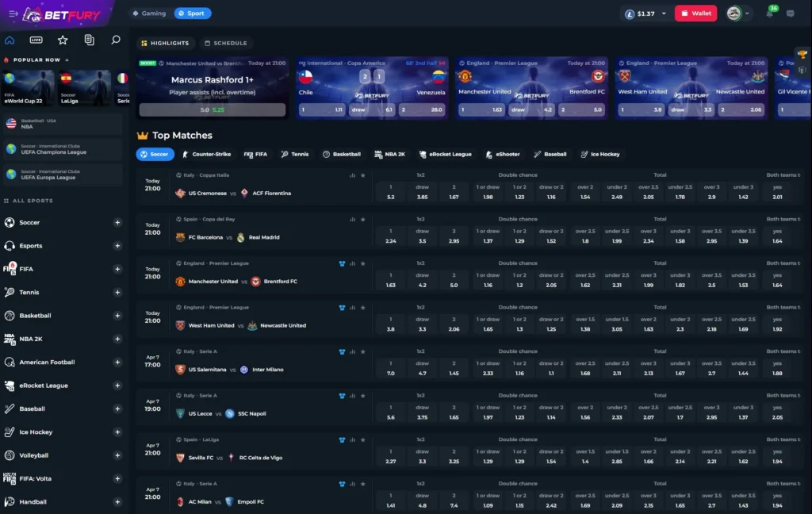This screenshot has height=514, width=812.
Task: Collapse the Popular Now section
Action: [x=67, y=60]
